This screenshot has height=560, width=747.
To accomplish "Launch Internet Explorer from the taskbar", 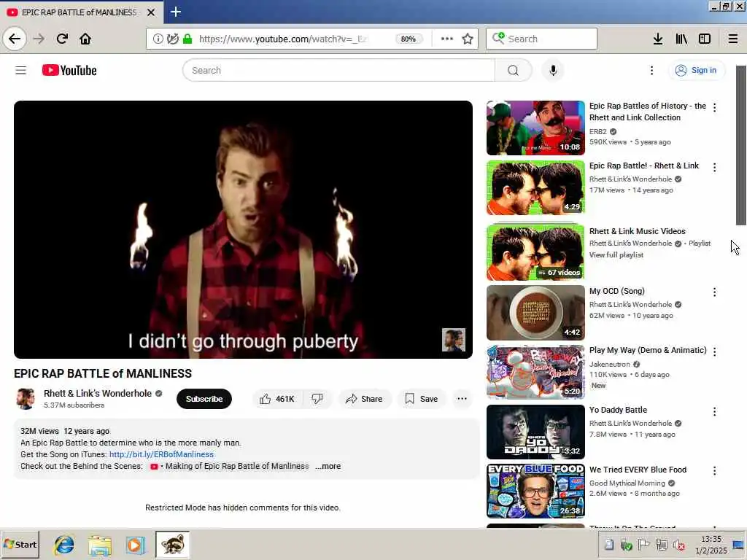I will [x=64, y=545].
